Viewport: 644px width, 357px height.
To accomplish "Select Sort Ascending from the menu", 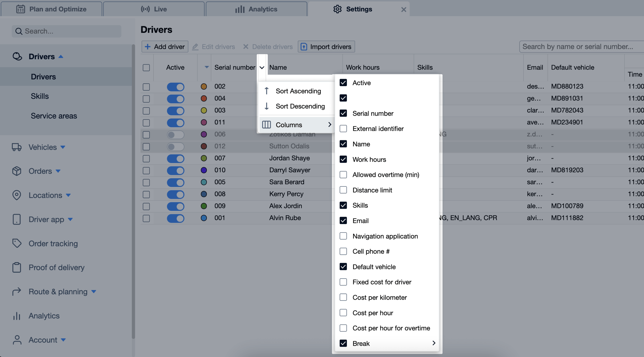I will pyautogui.click(x=298, y=91).
